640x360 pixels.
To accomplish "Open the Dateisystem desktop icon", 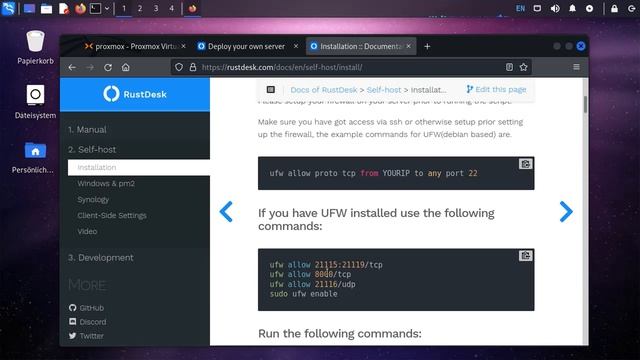I will pos(35,102).
